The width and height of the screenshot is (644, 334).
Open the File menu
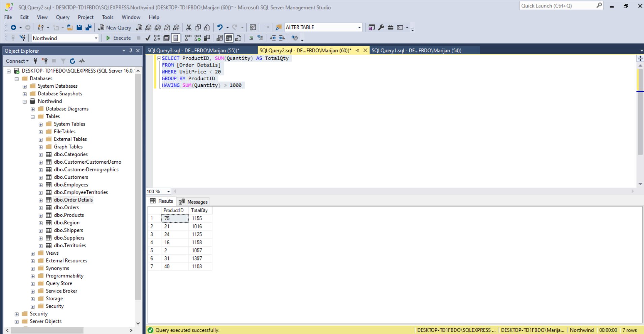click(8, 17)
